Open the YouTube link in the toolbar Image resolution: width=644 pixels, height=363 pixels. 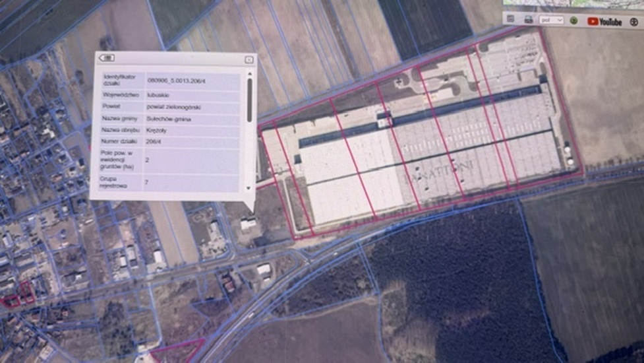coord(604,22)
